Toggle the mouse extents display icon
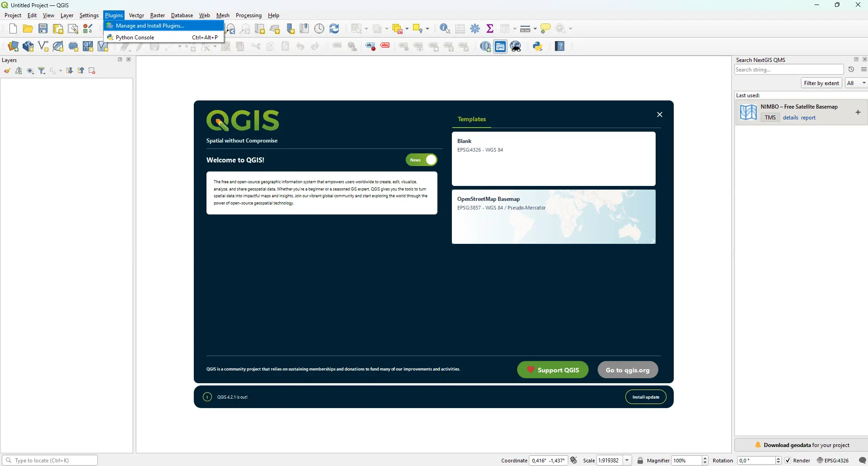This screenshot has width=868, height=466. pyautogui.click(x=574, y=460)
